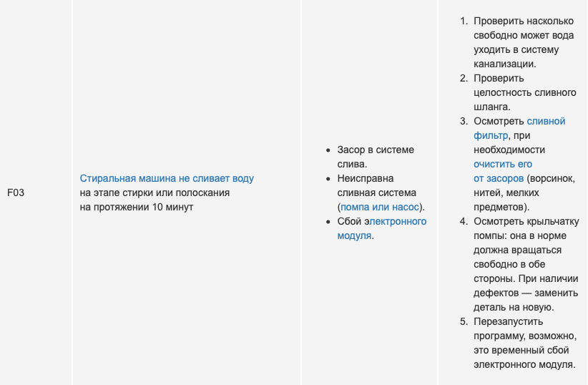Image resolution: width=588 pixels, height=385 pixels.
Task: Click the 'Осмотреть крыльчатку помпы' step text
Action: (x=526, y=228)
